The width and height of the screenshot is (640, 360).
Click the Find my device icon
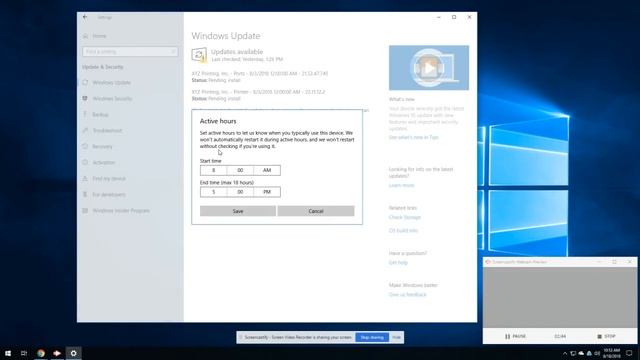click(85, 178)
